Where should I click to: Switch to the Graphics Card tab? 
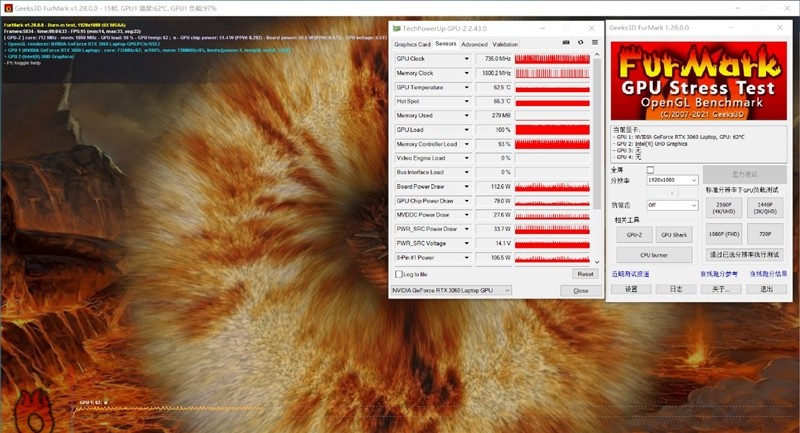pyautogui.click(x=412, y=44)
